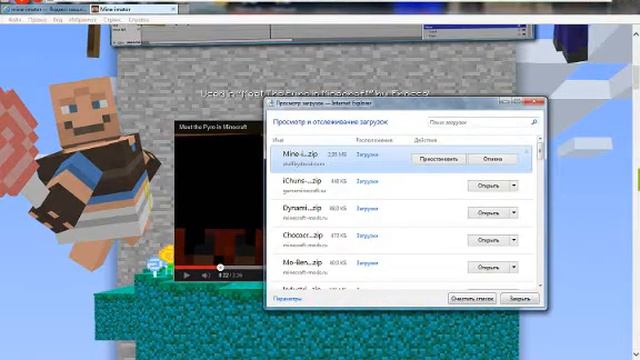Close the Mine-imator browser tab
This screenshot has width=640, height=360.
pyautogui.click(x=173, y=9)
